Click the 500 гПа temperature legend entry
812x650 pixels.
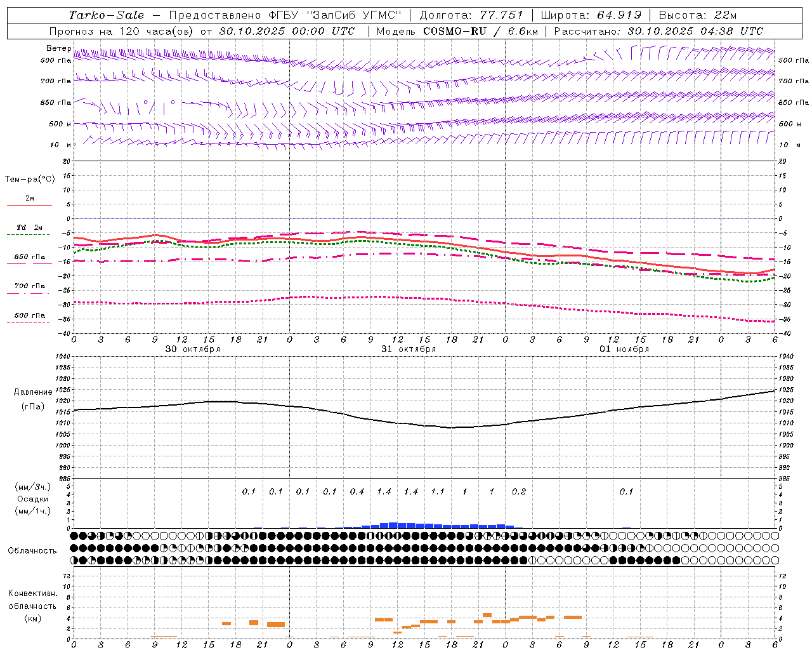[x=29, y=315]
